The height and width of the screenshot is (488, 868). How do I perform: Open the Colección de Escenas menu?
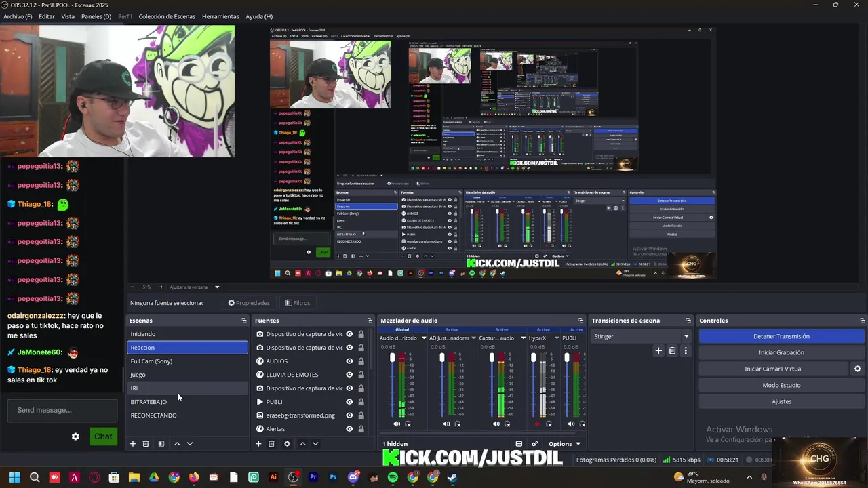tap(167, 16)
